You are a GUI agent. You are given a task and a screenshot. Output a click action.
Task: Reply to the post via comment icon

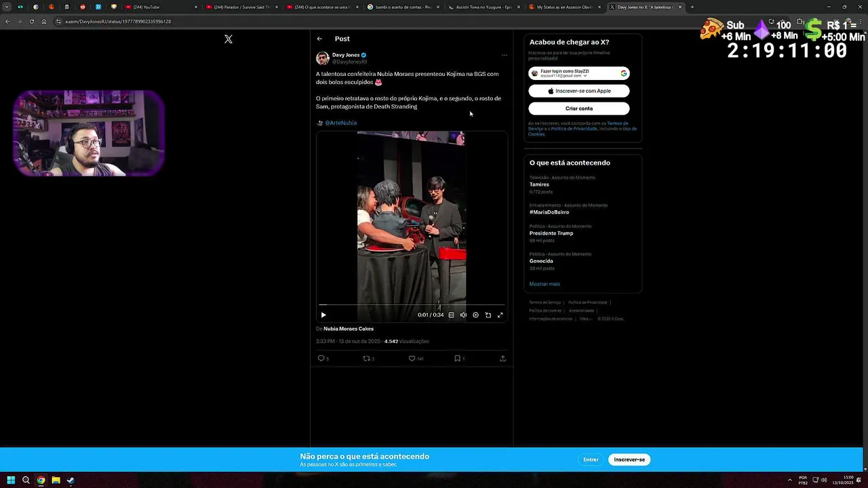pyautogui.click(x=321, y=358)
